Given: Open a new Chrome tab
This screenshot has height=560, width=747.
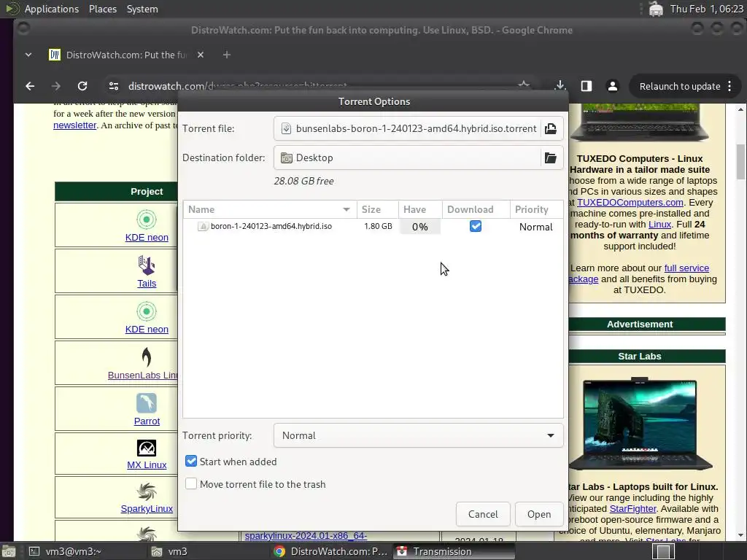Looking at the screenshot, I should click(x=227, y=55).
